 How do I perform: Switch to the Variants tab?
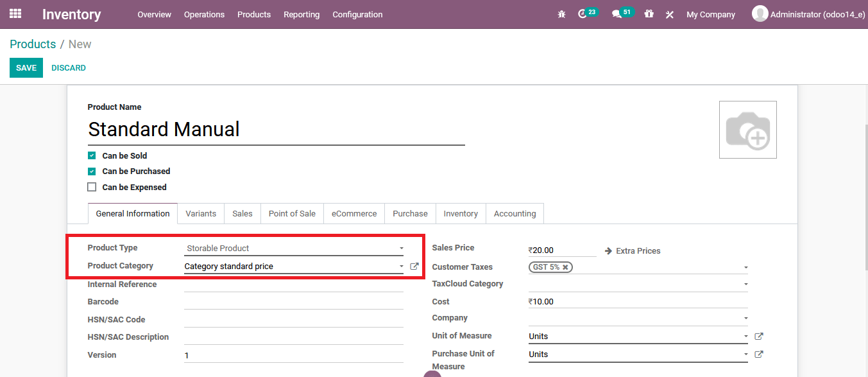[x=201, y=213]
